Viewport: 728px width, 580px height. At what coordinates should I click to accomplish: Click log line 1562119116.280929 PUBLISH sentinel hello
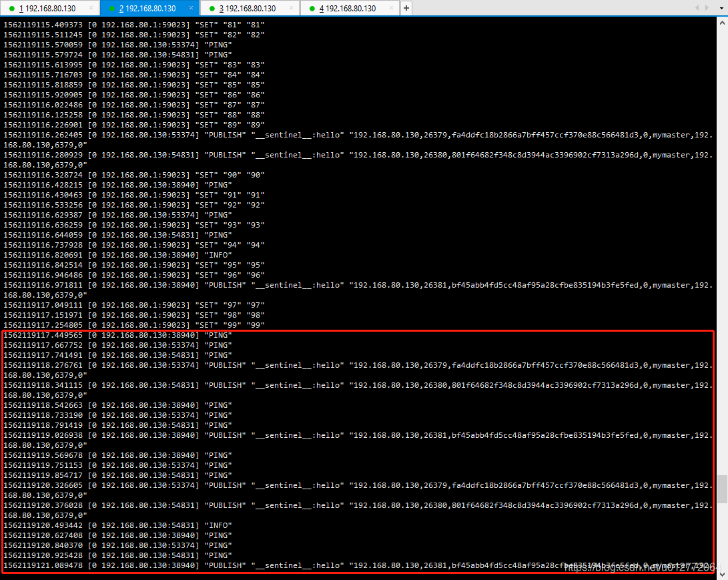tap(358, 160)
